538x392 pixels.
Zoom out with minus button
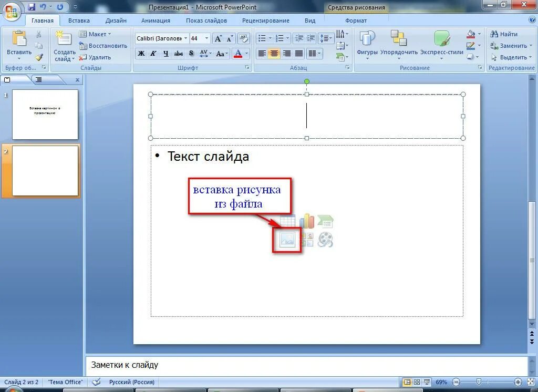coord(456,381)
